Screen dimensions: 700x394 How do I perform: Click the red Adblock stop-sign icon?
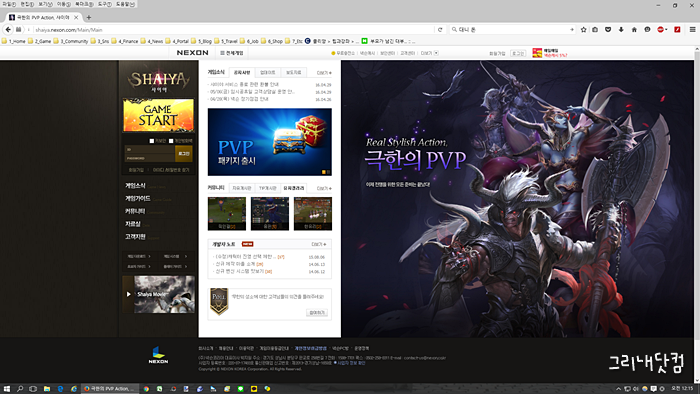pos(660,29)
